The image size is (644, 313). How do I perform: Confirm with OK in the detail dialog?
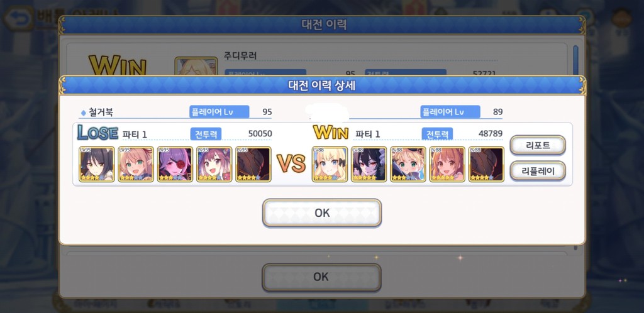[x=322, y=212]
